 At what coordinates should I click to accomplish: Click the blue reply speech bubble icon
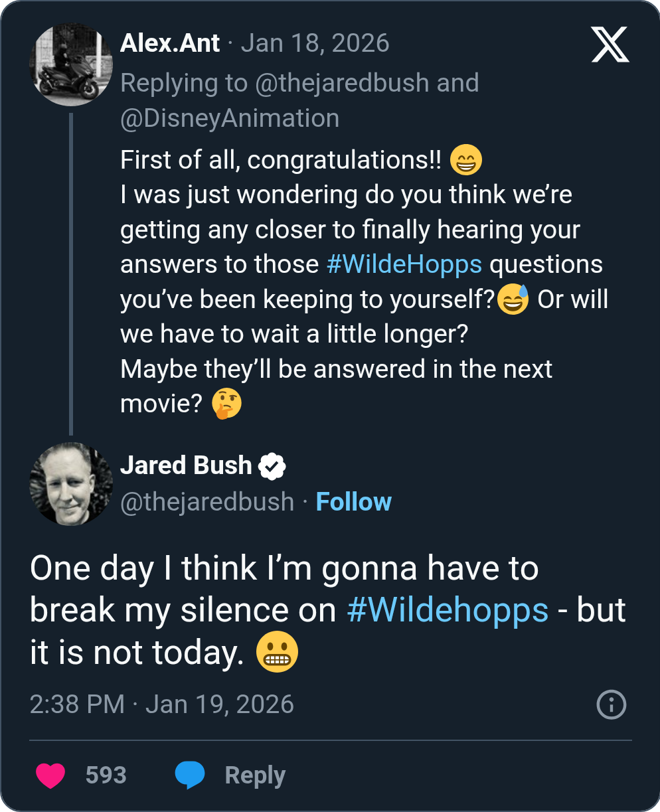189,775
